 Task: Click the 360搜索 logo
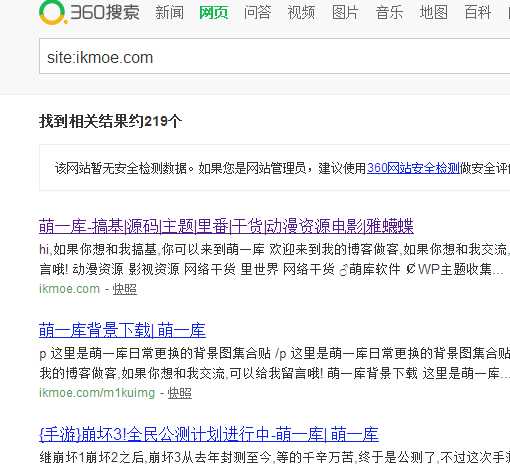(89, 13)
